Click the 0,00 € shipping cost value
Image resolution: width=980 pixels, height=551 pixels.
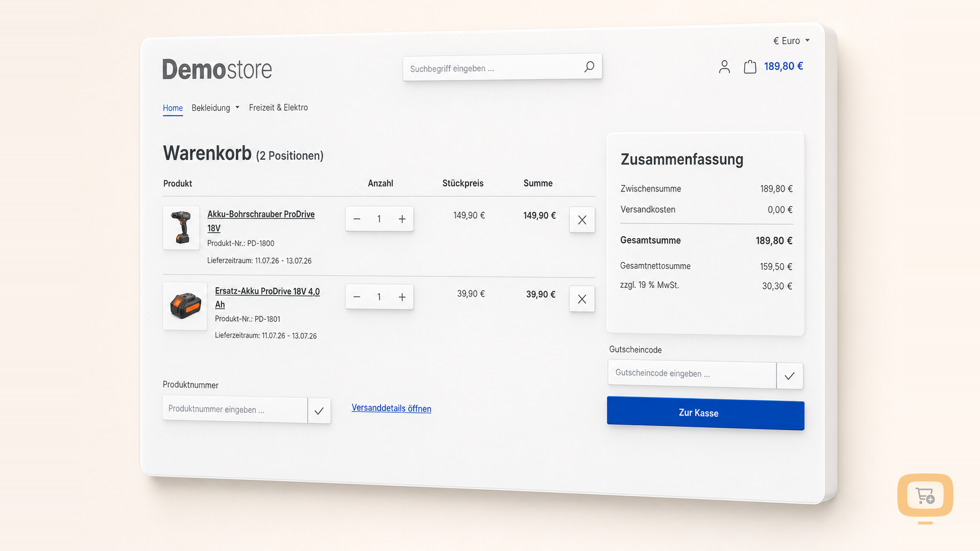click(780, 210)
